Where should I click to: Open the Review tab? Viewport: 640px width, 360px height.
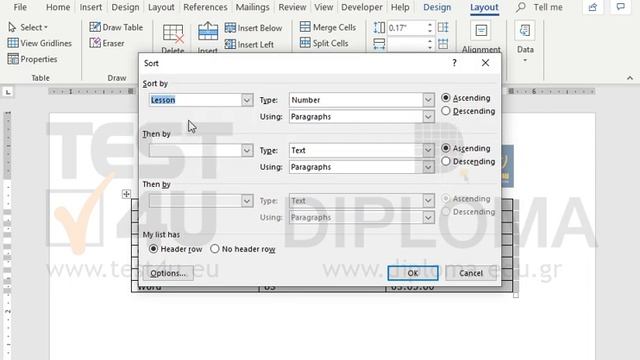[292, 7]
